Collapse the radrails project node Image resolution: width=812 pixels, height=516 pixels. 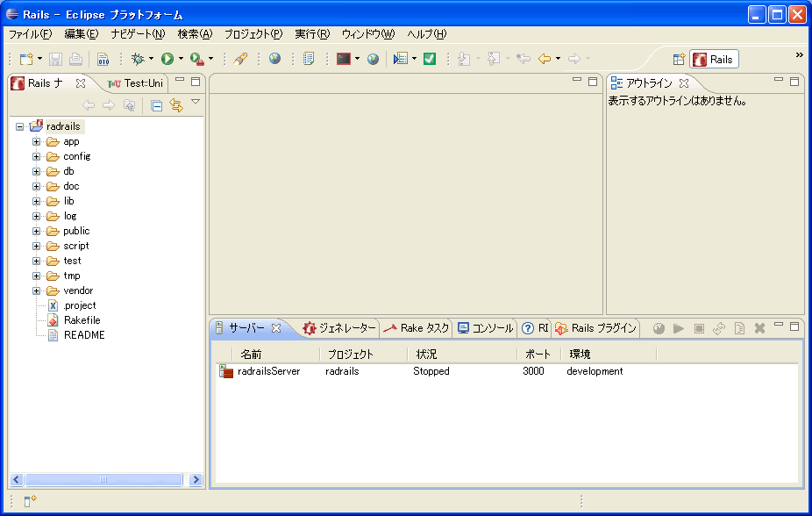pyautogui.click(x=19, y=126)
